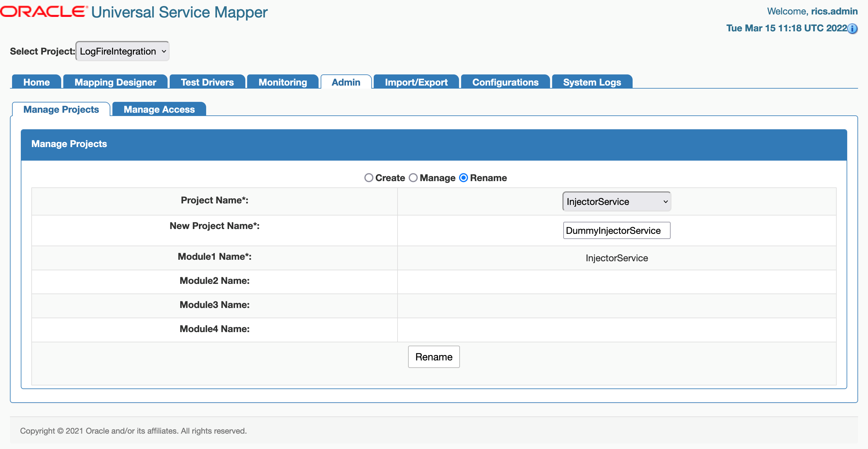
Task: Open the Select Project dropdown
Action: (123, 51)
